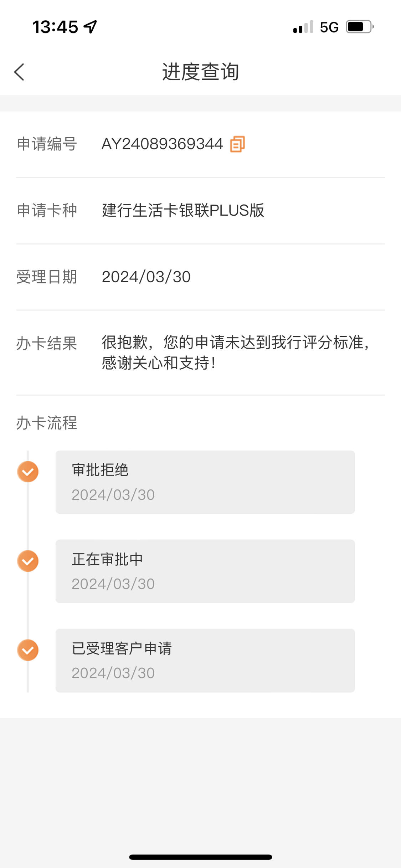The height and width of the screenshot is (868, 401).
Task: Tap the back arrow icon
Action: 19,72
